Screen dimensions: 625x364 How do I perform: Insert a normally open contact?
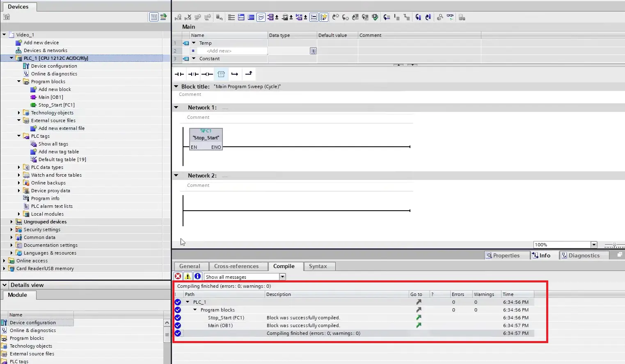(179, 74)
